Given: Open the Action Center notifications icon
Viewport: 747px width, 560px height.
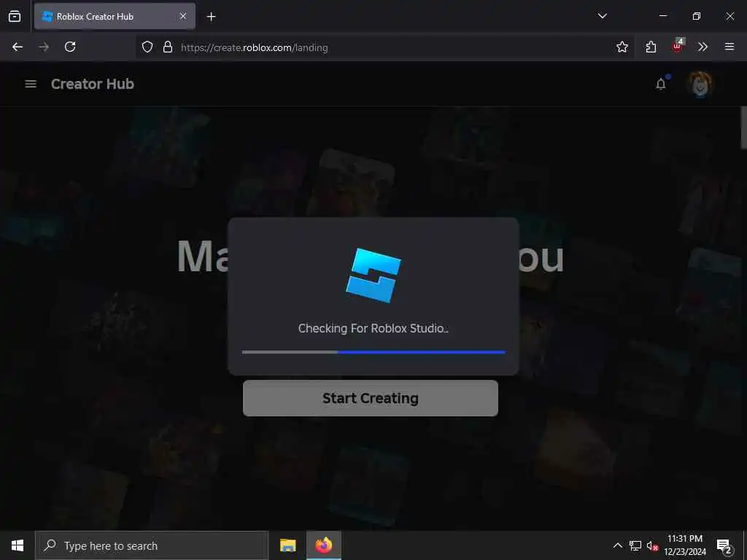Looking at the screenshot, I should pos(724,545).
